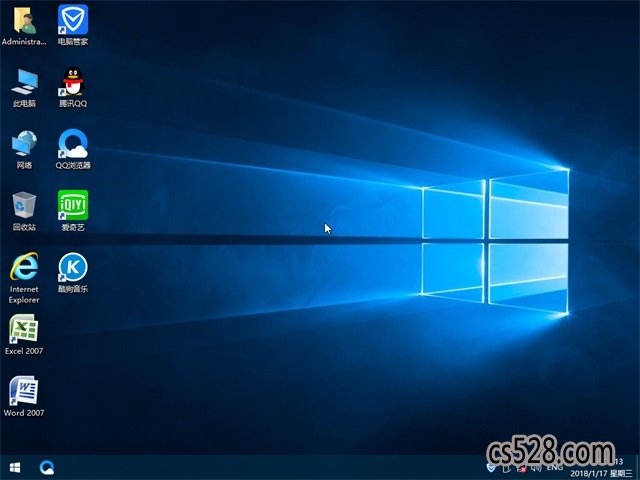The height and width of the screenshot is (480, 640).
Task: Open the Administrator user folder icon
Action: point(24,25)
